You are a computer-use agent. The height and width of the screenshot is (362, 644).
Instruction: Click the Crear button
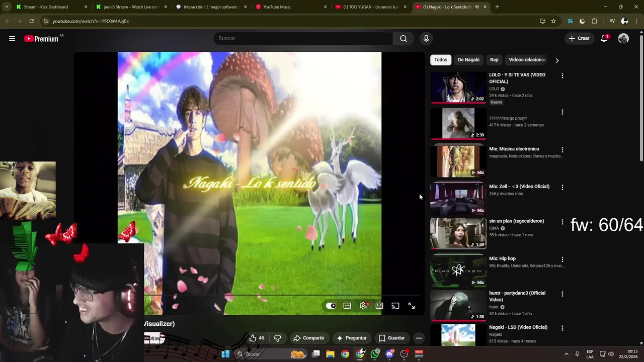point(579,39)
